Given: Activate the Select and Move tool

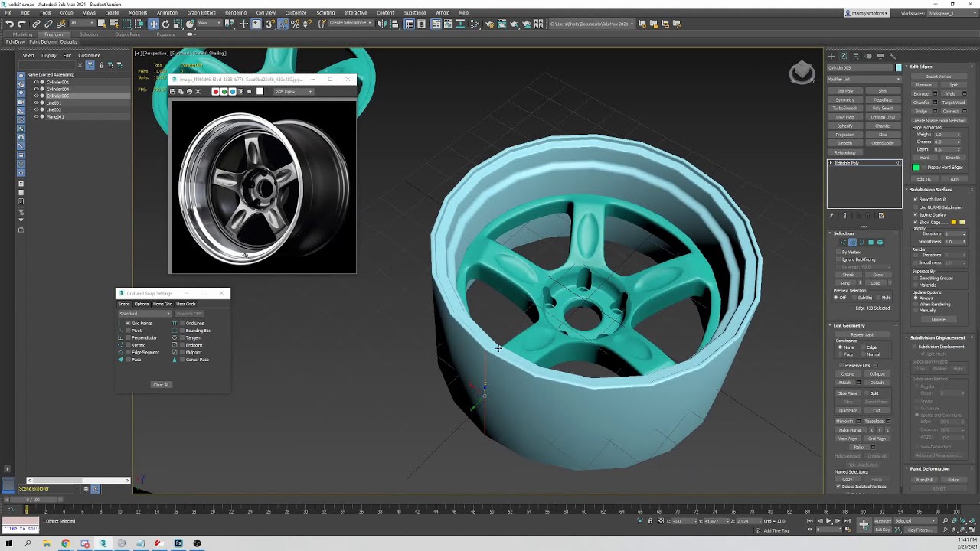Looking at the screenshot, I should [x=153, y=24].
